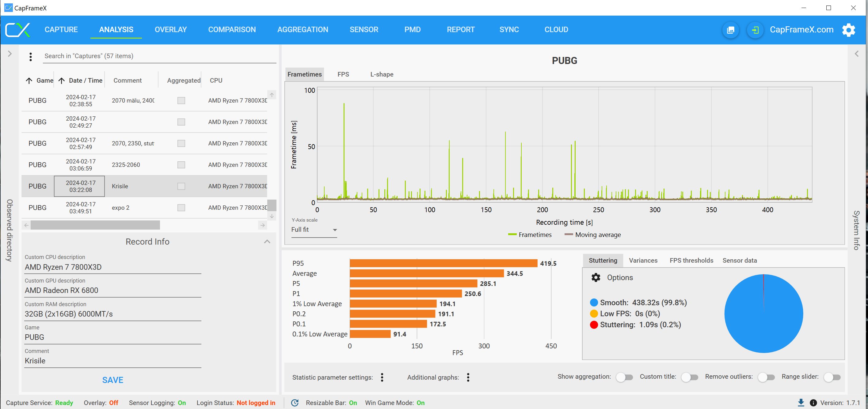This screenshot has height=409, width=868.
Task: Click the Search in Captures field
Action: pos(160,56)
